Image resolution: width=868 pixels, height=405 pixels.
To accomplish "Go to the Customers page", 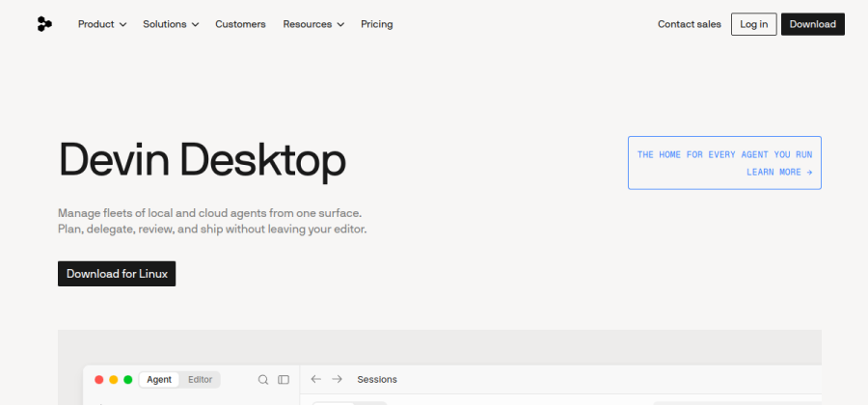I will coord(240,24).
